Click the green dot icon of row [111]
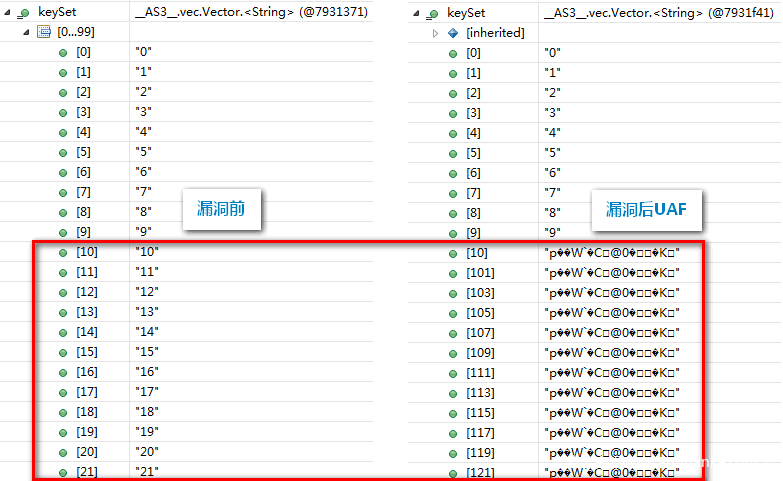The width and height of the screenshot is (783, 481). pos(453,374)
